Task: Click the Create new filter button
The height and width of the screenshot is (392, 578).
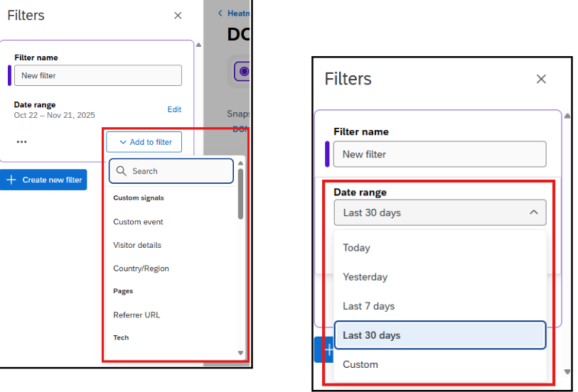Action: point(43,180)
